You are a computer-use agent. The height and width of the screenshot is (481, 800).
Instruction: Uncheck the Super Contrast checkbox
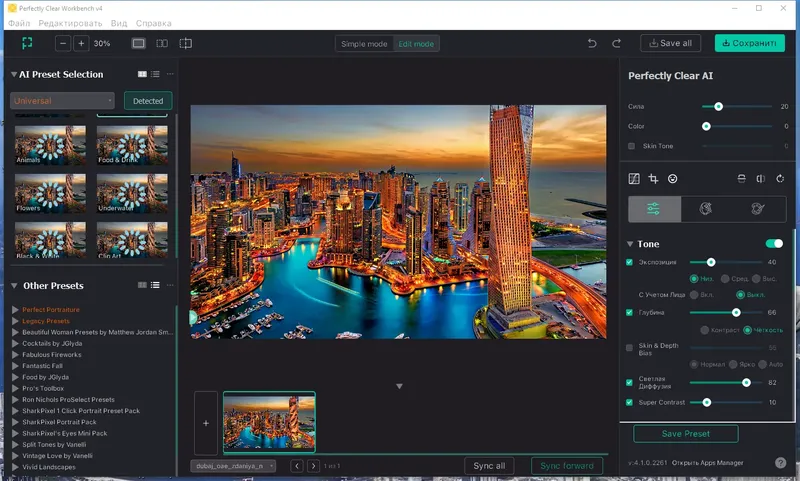click(x=630, y=402)
